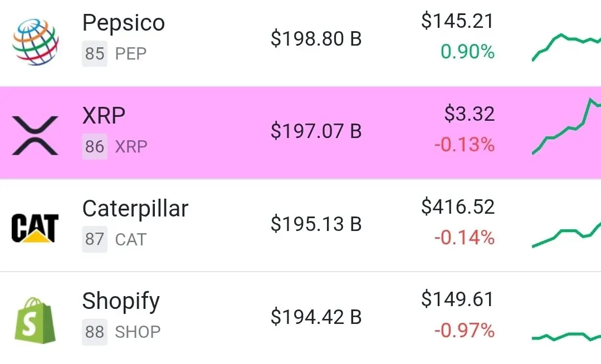Open the Pepsico price trend sparkline

[x=566, y=47]
